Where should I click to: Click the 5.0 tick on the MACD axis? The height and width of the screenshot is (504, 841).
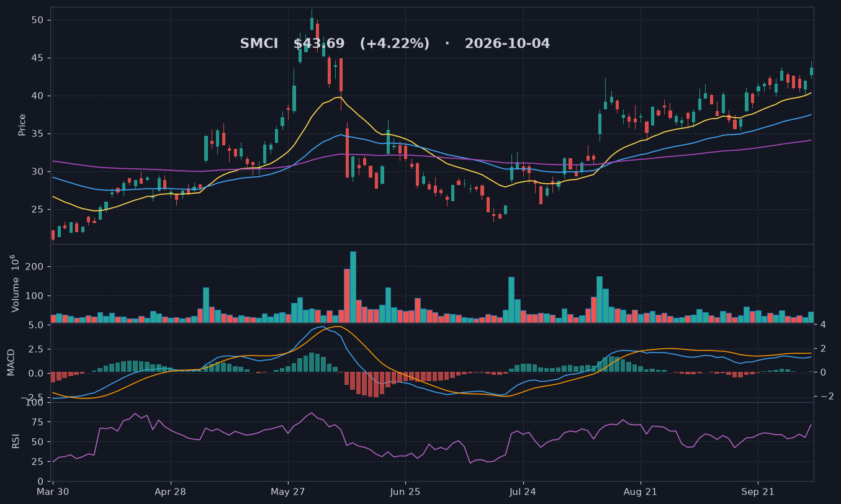[x=35, y=325]
